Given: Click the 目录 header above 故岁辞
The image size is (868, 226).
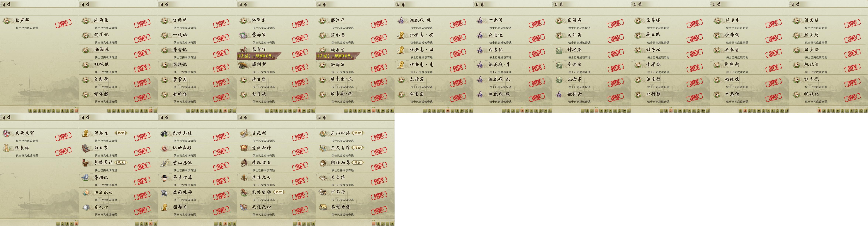Looking at the screenshot, I should pyautogui.click(x=7, y=4).
